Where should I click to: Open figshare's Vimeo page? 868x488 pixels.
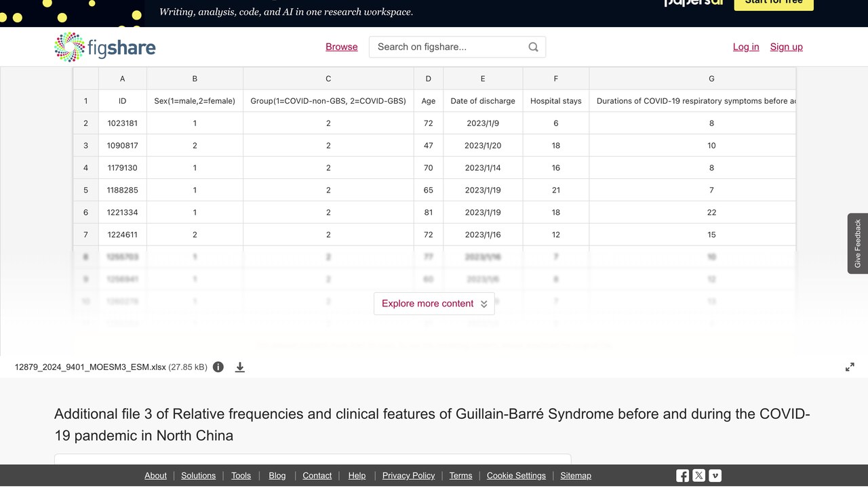(715, 476)
